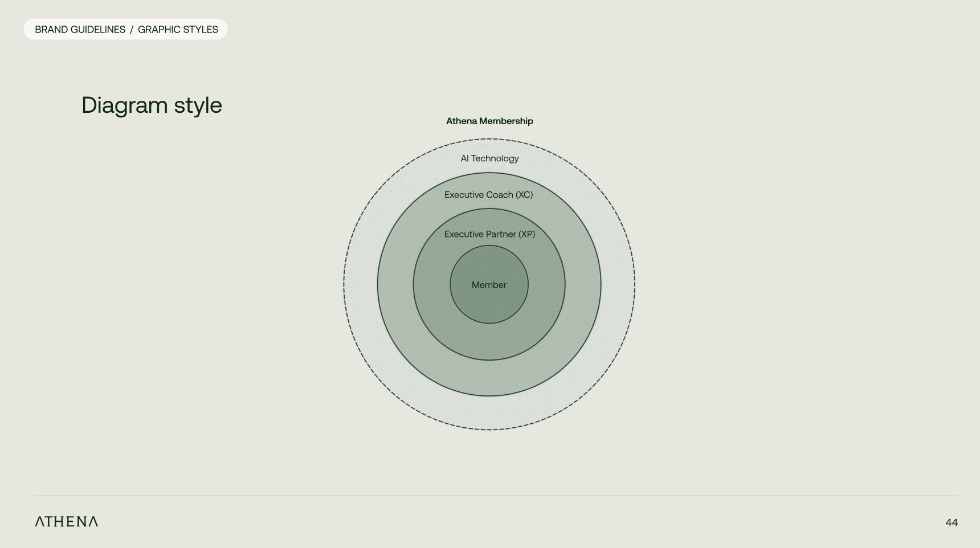
Task: Click the page number 44
Action: click(952, 522)
